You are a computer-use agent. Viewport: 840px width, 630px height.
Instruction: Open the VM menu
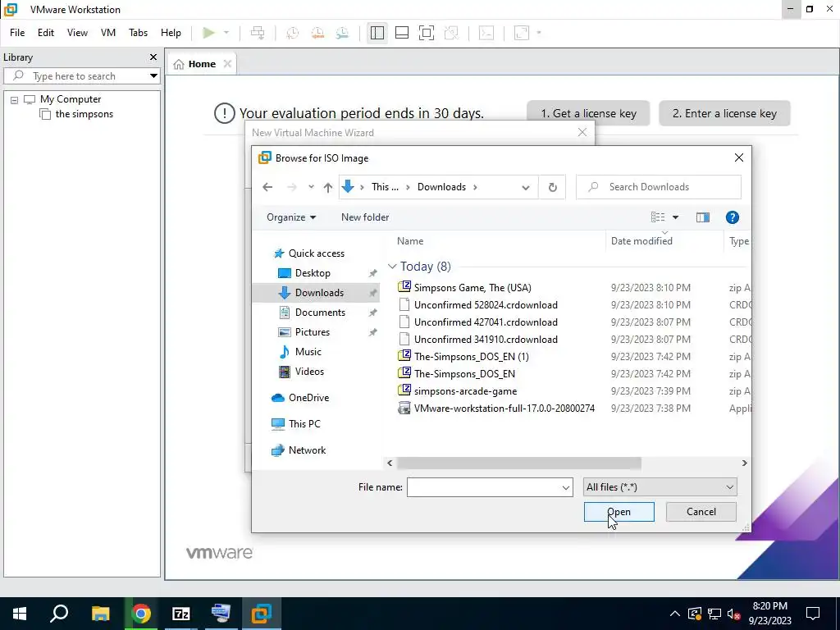[x=108, y=33]
